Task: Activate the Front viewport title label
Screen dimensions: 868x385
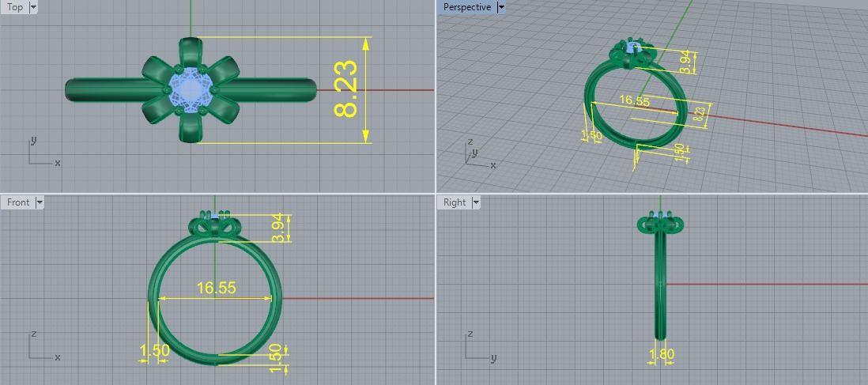Action: pyautogui.click(x=18, y=202)
